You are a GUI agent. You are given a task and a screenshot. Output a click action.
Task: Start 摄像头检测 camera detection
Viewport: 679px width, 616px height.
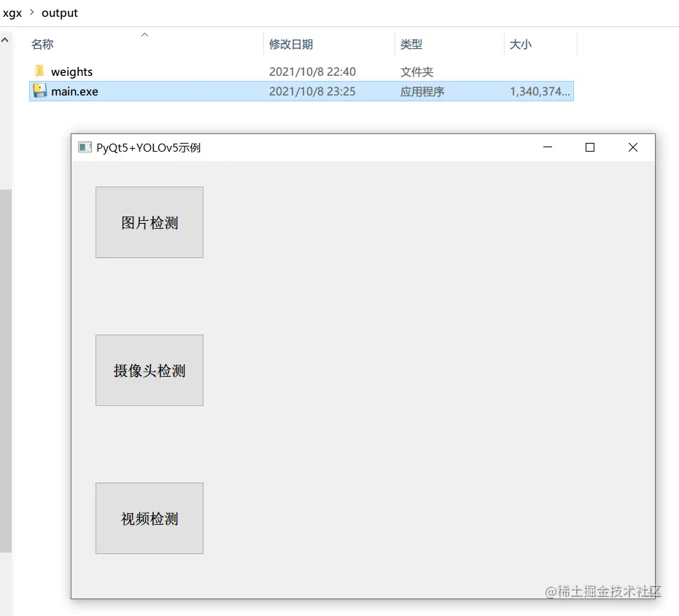click(150, 370)
